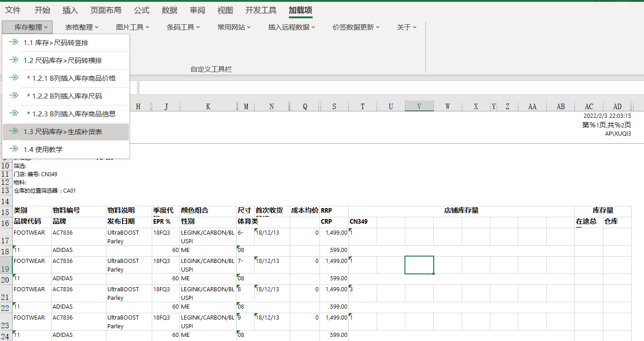Open the 表格整理 dropdown

[82, 27]
